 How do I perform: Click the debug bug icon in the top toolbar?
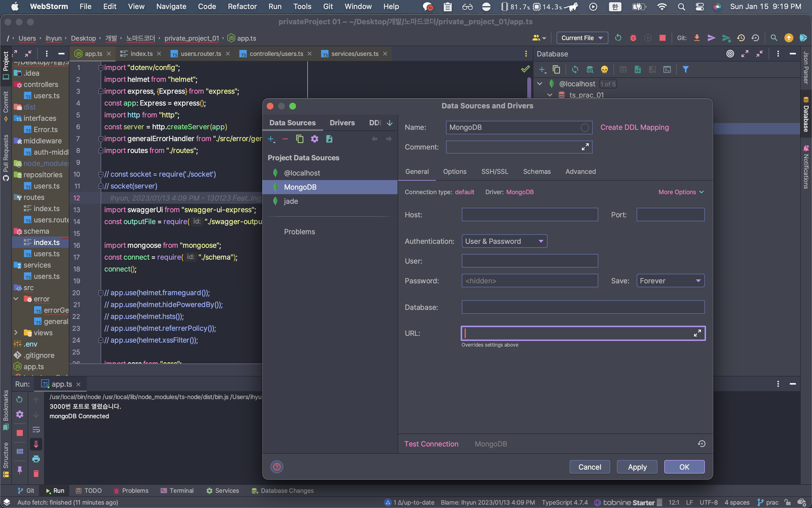pos(633,38)
